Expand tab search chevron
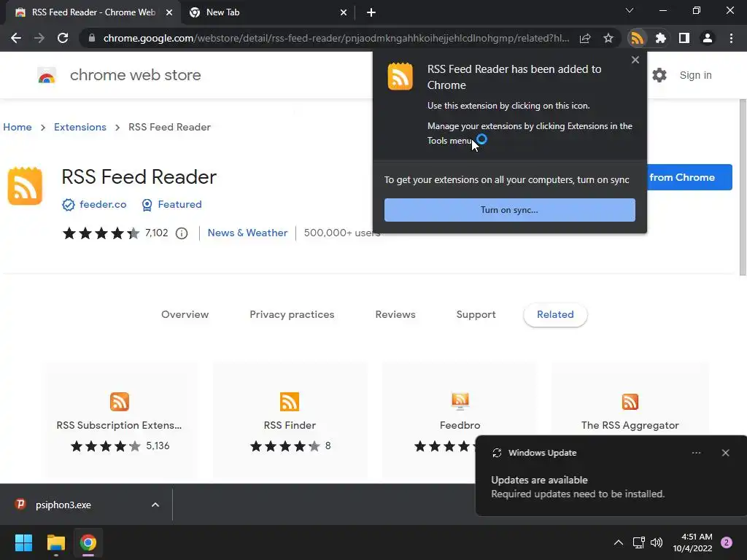This screenshot has width=747, height=560. pyautogui.click(x=630, y=10)
